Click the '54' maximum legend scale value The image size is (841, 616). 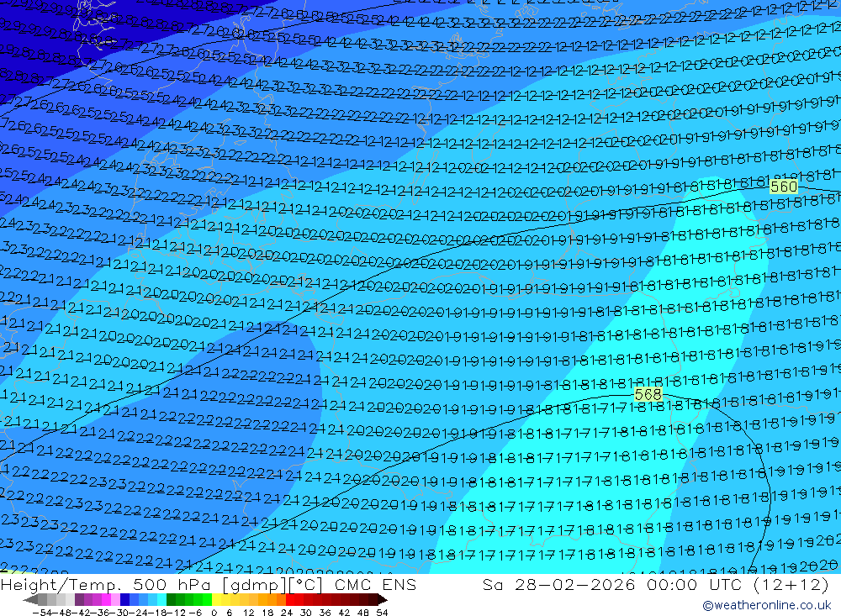pos(382,613)
